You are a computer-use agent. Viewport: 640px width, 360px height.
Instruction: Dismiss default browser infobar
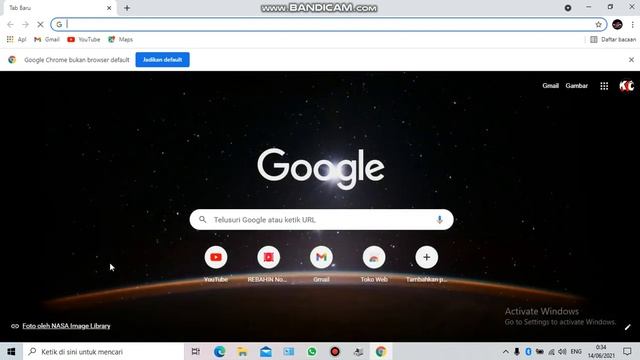pos(631,60)
